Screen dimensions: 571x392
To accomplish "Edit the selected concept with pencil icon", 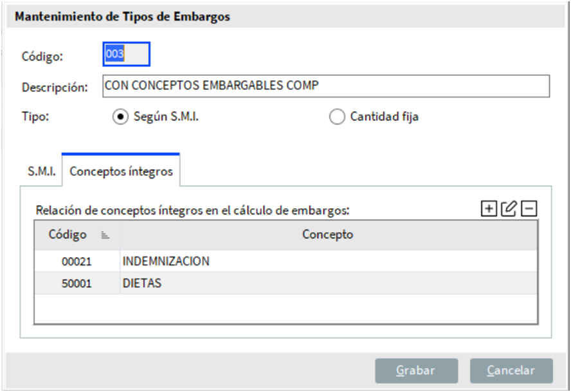I will 509,208.
